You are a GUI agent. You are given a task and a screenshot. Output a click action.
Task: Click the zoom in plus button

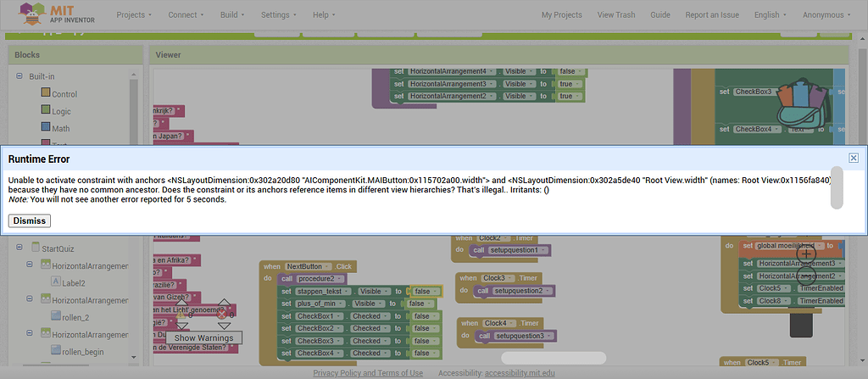pos(806,254)
